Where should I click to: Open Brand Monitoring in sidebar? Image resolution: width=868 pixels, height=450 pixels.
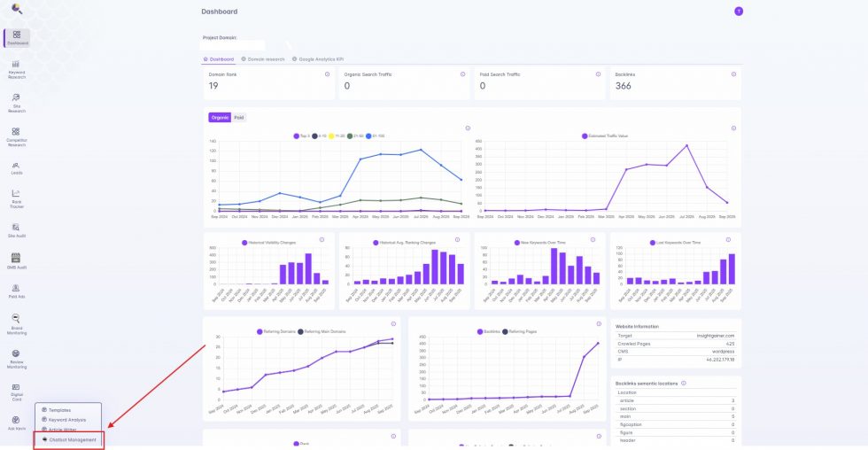17,324
